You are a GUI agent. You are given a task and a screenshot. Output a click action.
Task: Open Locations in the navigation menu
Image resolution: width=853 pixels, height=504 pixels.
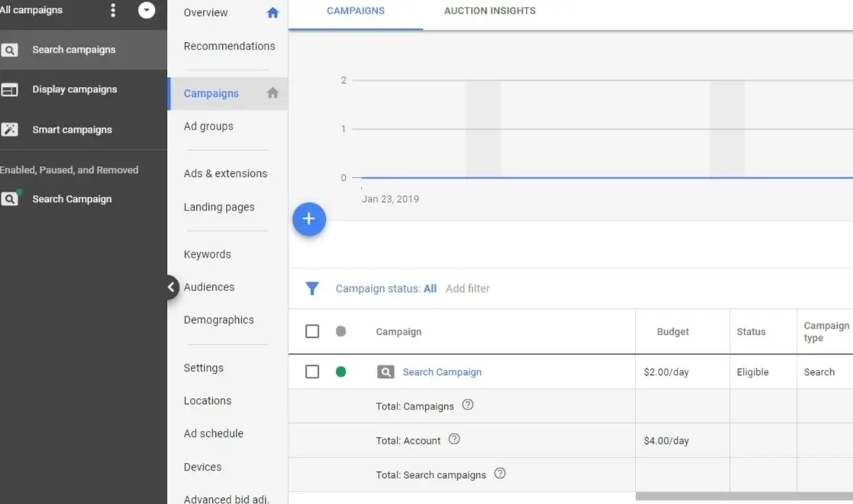point(208,401)
